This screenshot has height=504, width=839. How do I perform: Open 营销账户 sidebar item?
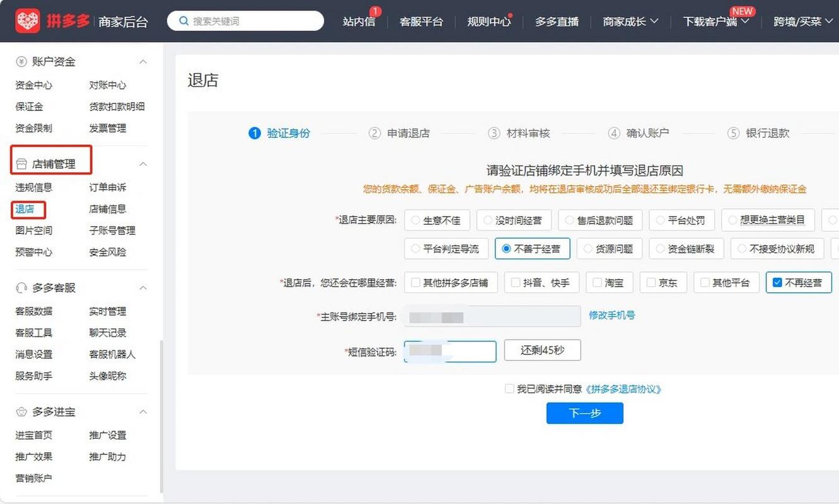[34, 478]
